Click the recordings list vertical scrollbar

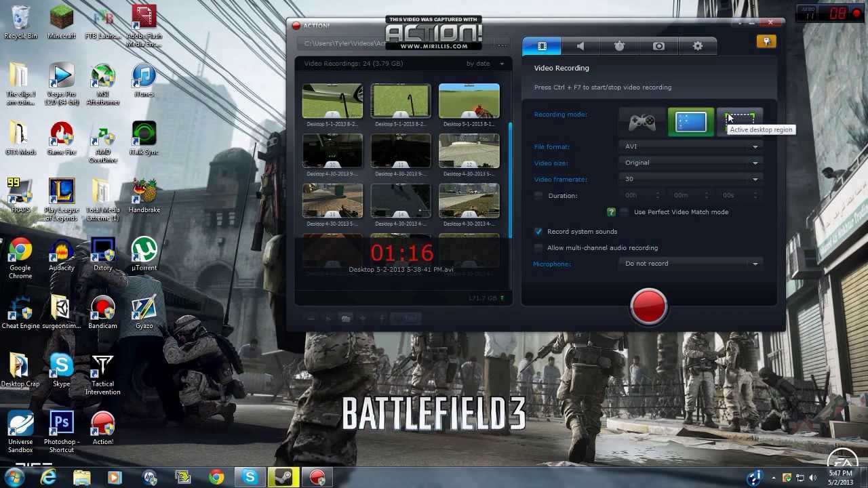click(510, 180)
